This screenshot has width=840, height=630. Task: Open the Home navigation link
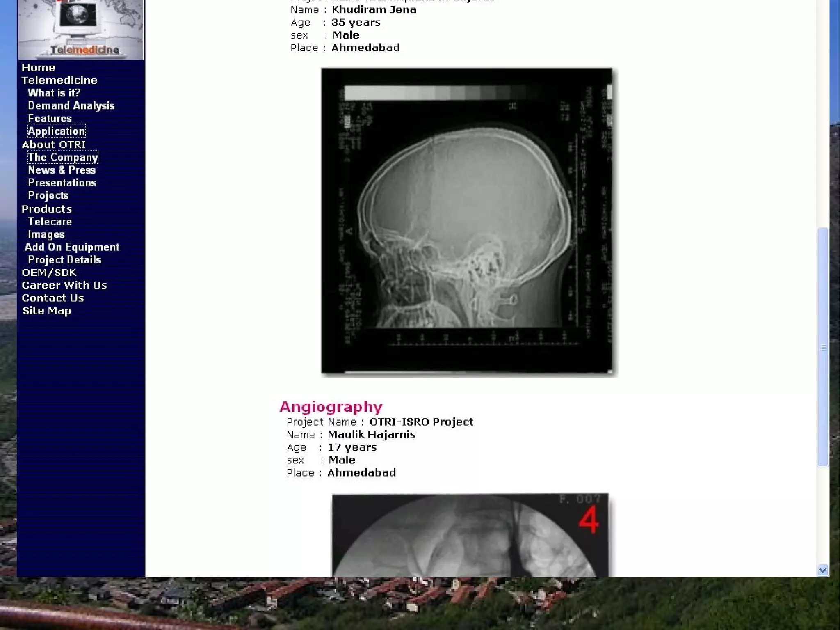[x=38, y=68]
